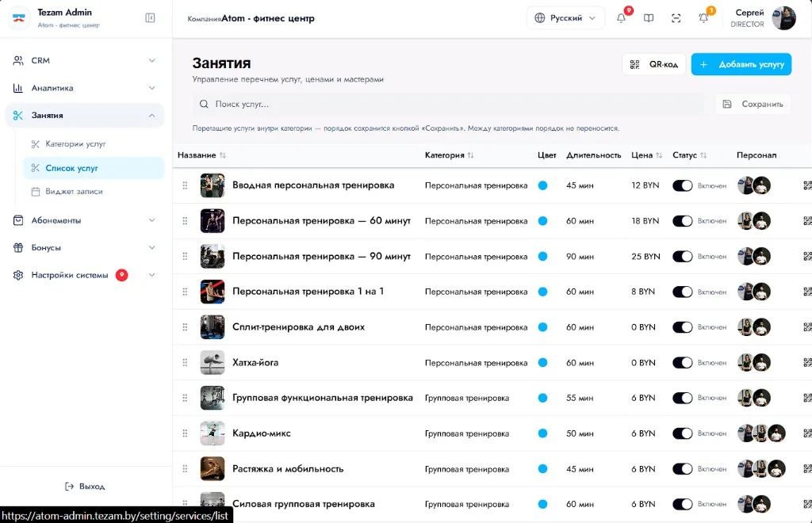
Task: Toggle status of Вводная персональная тренировка
Action: [683, 185]
